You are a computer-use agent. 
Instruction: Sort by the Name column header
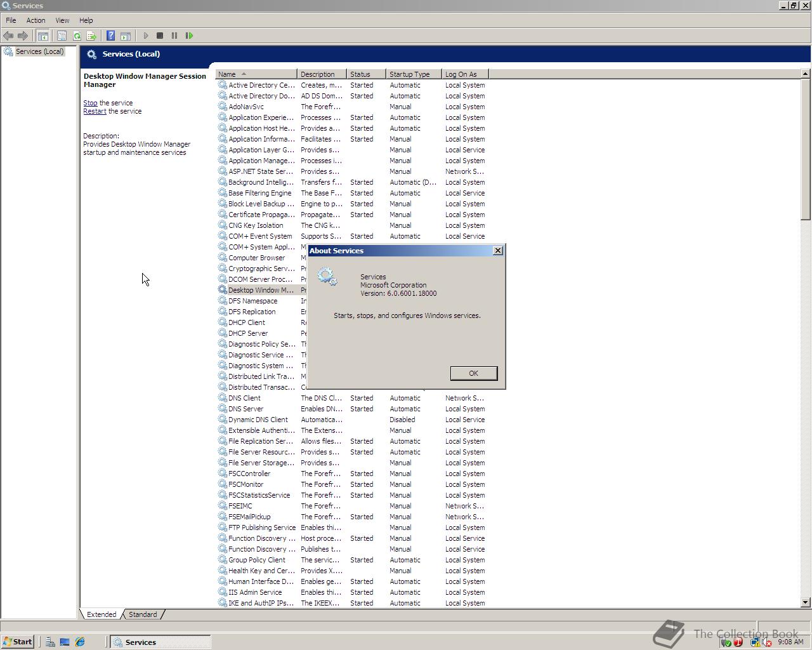click(x=256, y=74)
